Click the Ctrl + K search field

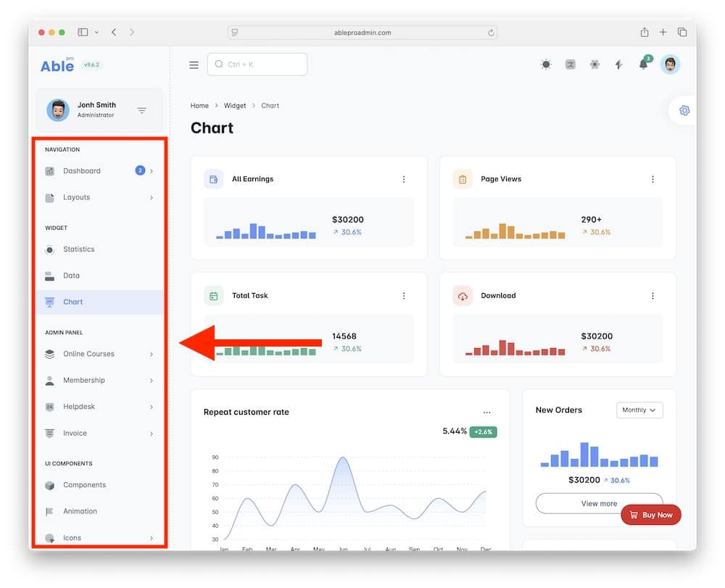[257, 65]
